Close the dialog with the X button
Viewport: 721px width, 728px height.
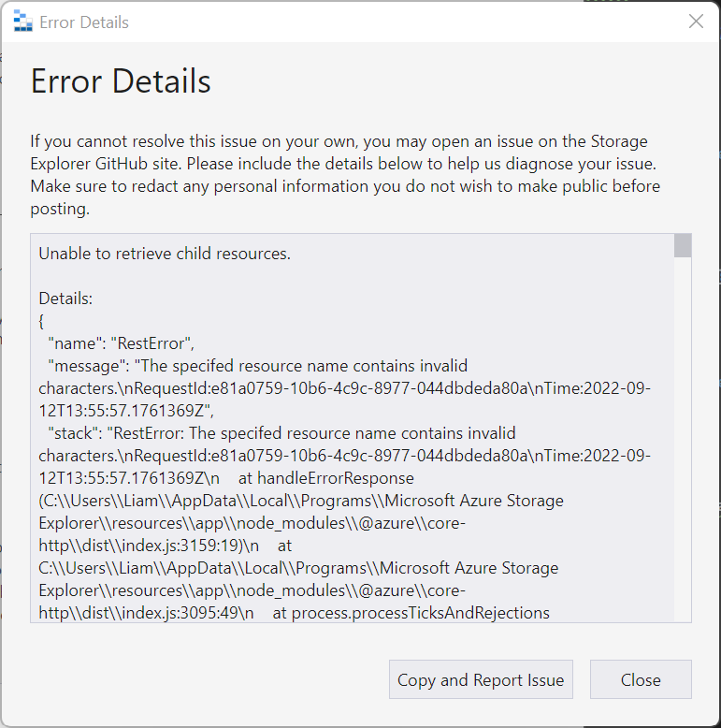tap(696, 22)
